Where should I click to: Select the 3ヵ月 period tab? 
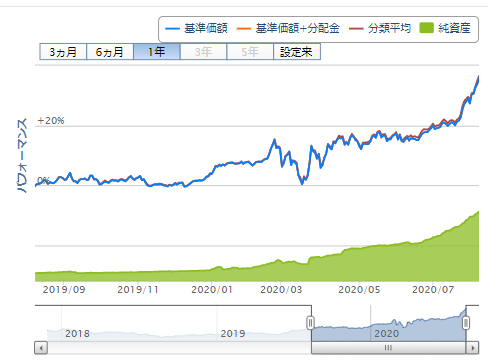63,52
